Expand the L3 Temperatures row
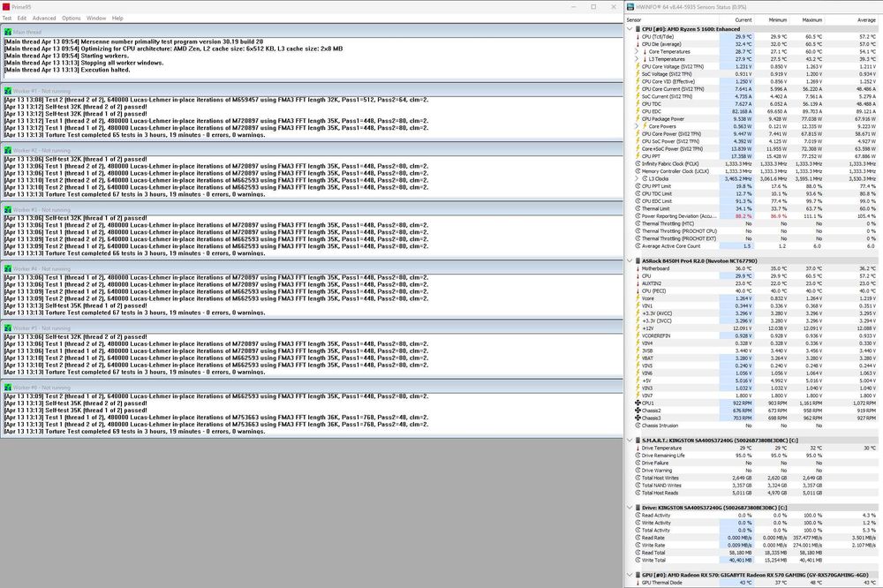The image size is (883, 588). coord(637,59)
